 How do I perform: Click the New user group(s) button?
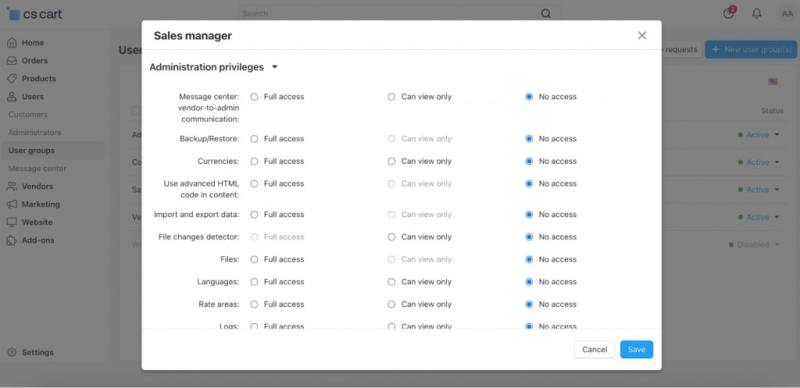tap(751, 50)
